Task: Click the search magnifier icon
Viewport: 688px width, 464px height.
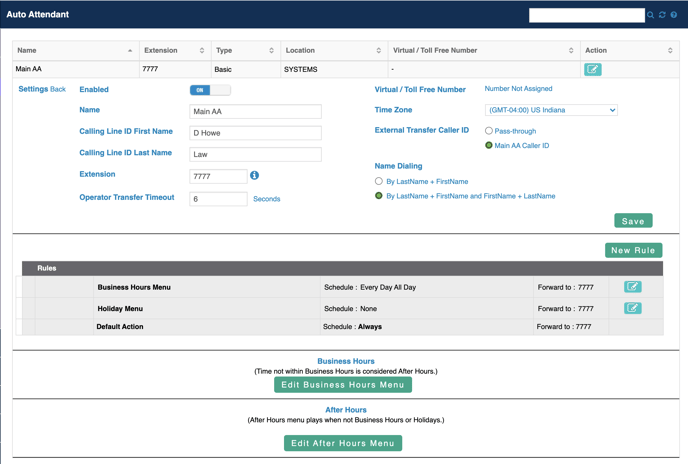Action: 651,15
